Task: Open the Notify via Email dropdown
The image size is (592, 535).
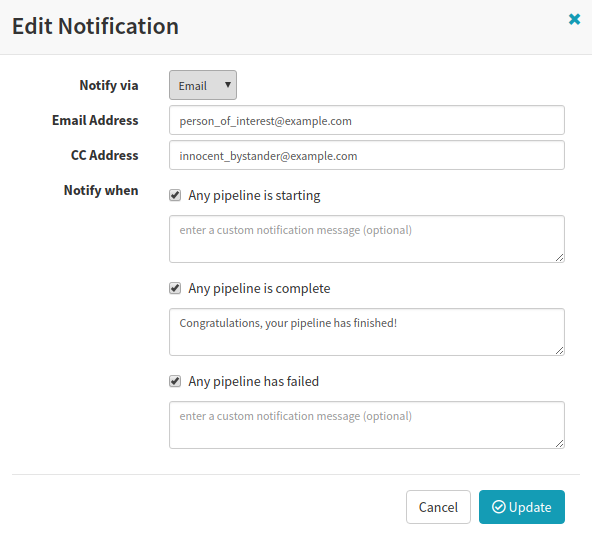Action: (x=203, y=85)
